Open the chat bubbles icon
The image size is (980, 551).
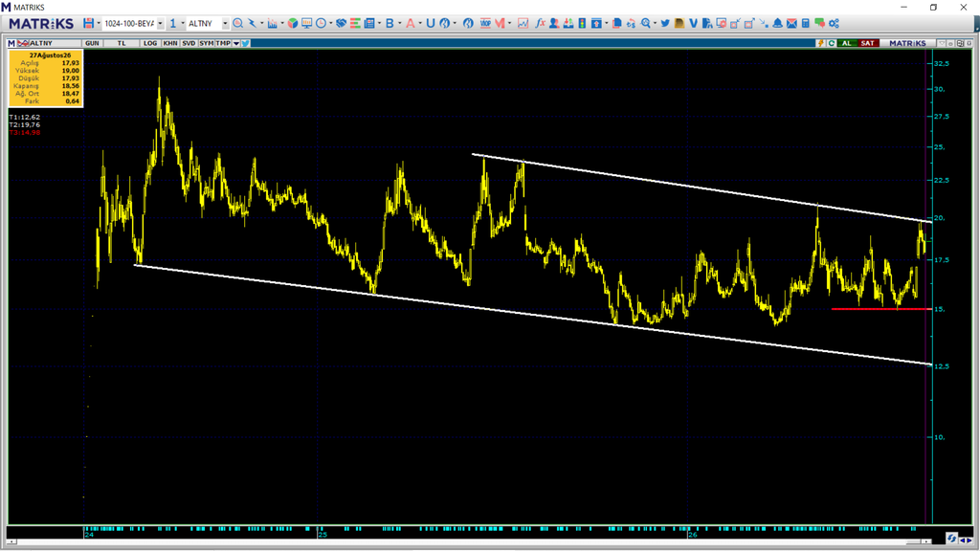point(819,23)
